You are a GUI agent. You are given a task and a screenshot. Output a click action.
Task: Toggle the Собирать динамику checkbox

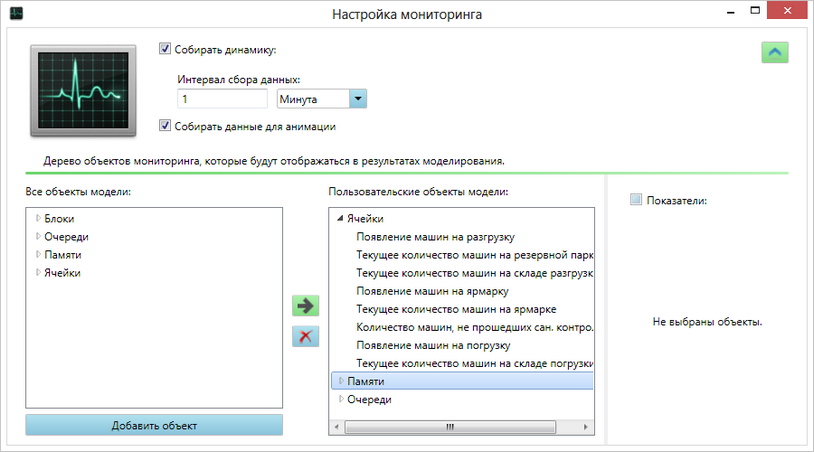coord(165,49)
